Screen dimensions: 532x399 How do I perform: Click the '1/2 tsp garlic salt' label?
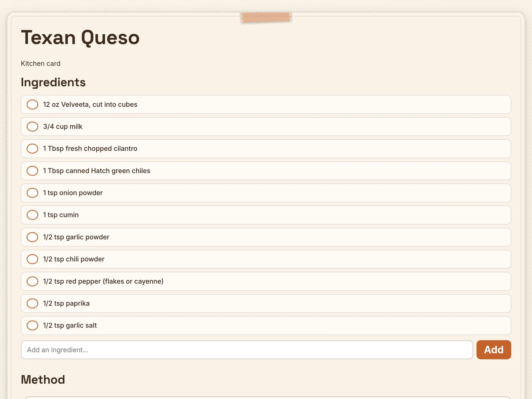pyautogui.click(x=70, y=326)
